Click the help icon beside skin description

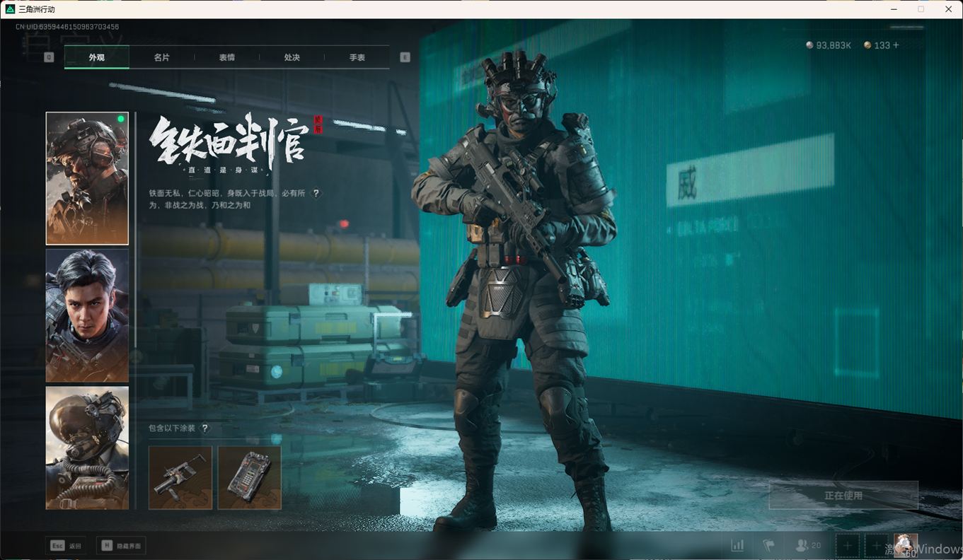pos(316,193)
